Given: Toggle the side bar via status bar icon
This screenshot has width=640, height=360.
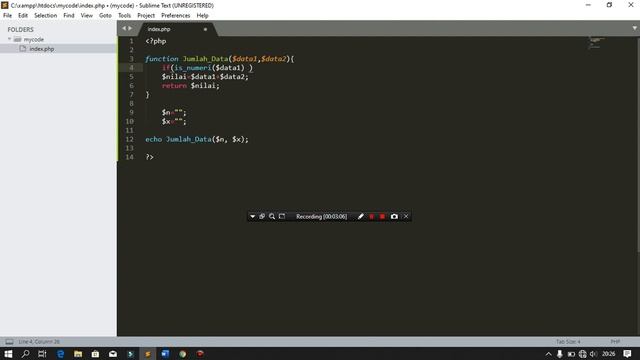Looking at the screenshot, I should (x=9, y=342).
